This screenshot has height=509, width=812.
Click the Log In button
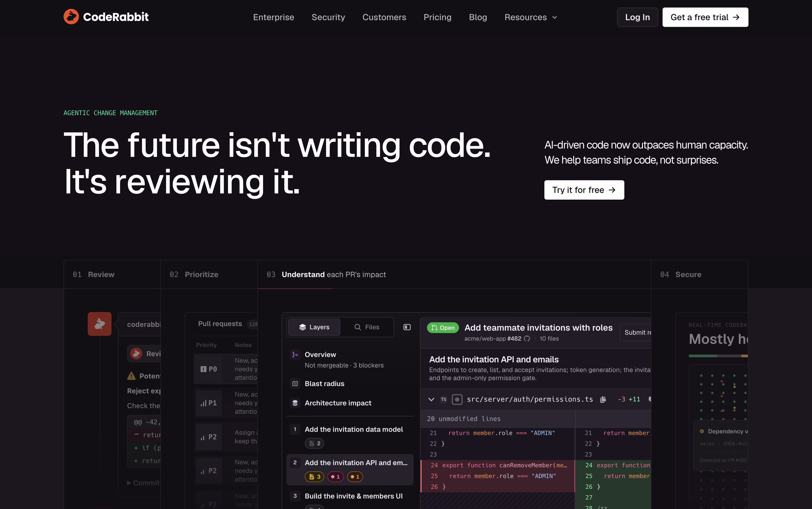click(637, 17)
